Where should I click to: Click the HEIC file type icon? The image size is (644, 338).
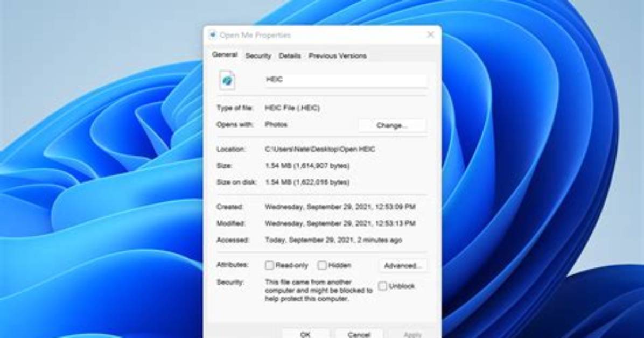click(227, 80)
